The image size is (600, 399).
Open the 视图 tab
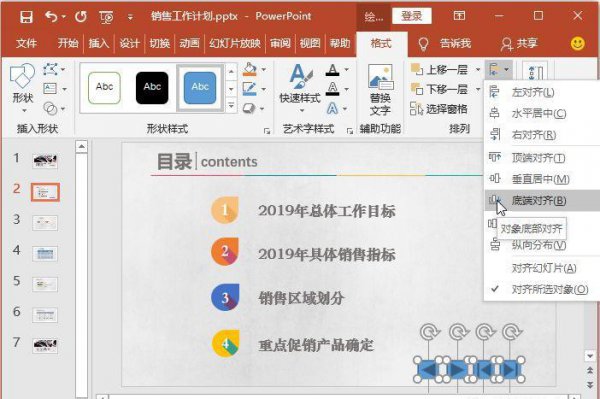tap(310, 43)
